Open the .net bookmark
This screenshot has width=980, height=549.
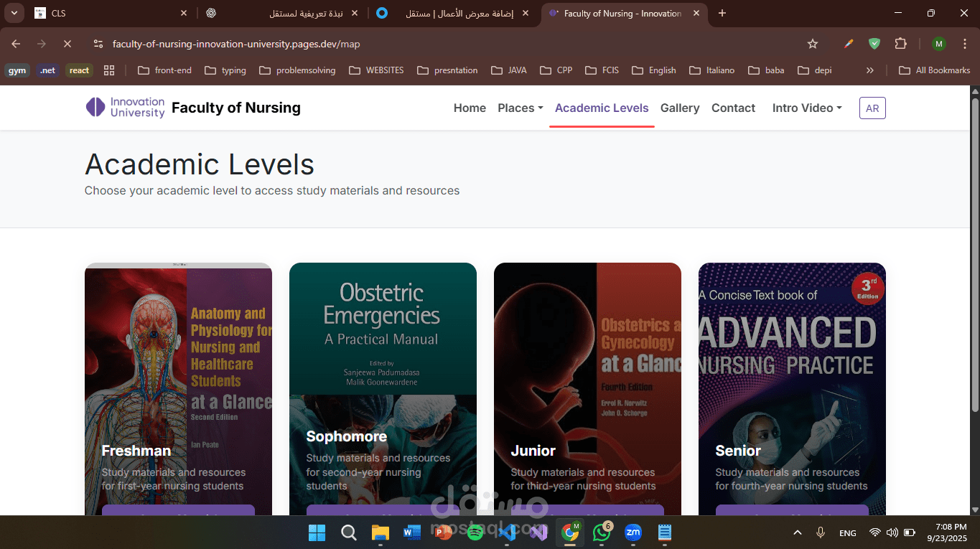pos(47,70)
